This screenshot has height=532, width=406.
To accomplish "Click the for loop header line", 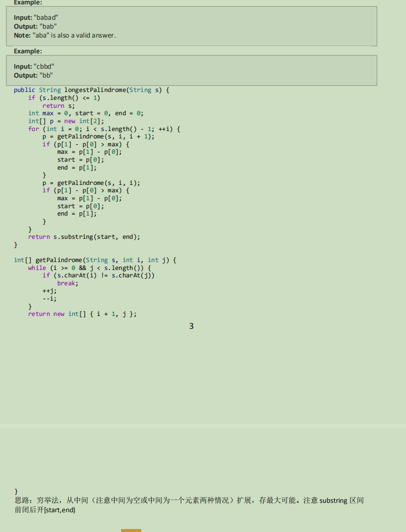I will (x=104, y=129).
